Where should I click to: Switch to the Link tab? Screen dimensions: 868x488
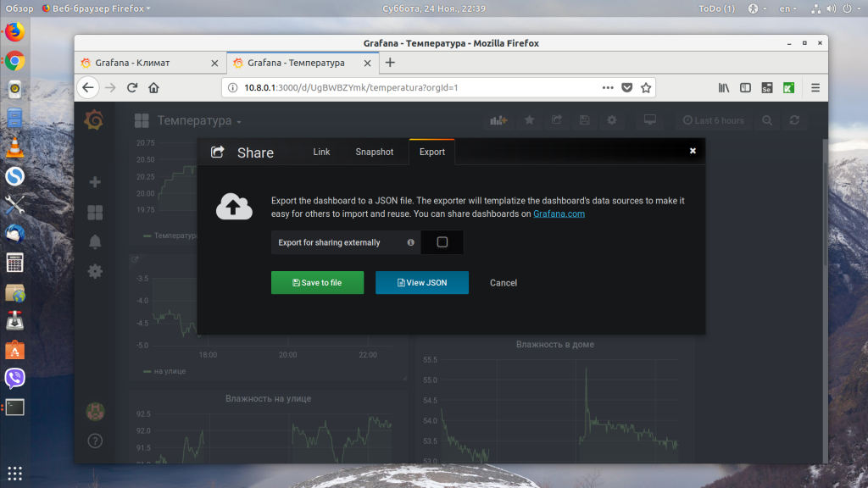[x=321, y=152]
